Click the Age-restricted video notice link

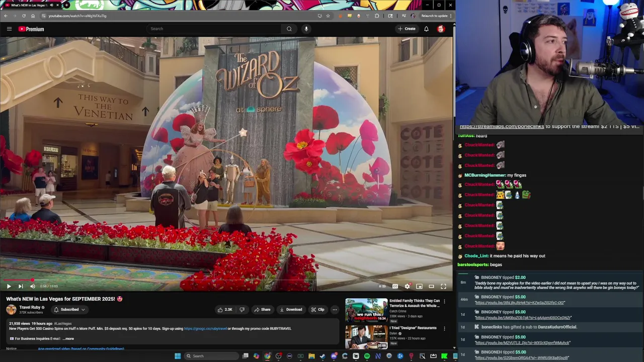pyautogui.click(x=81, y=348)
